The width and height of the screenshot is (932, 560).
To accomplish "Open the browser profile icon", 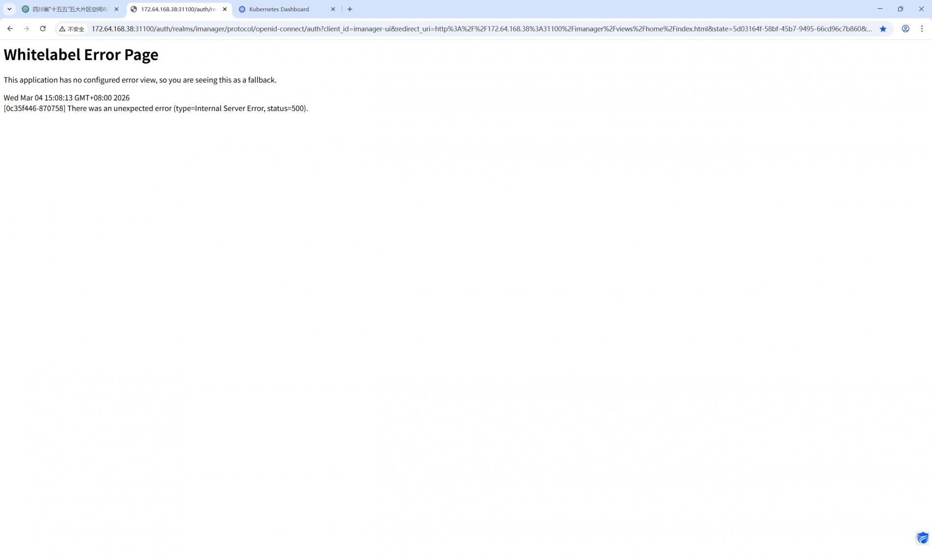I will point(906,29).
